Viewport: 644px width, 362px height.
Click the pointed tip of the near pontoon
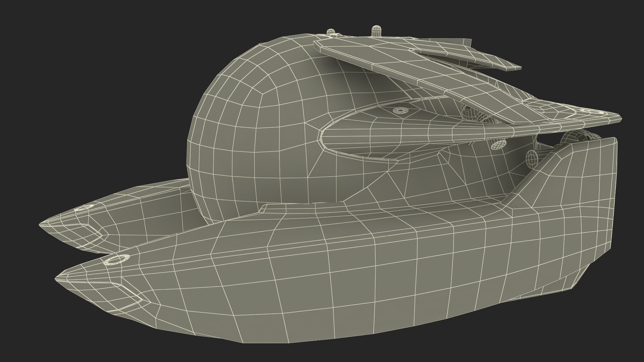pyautogui.click(x=57, y=278)
